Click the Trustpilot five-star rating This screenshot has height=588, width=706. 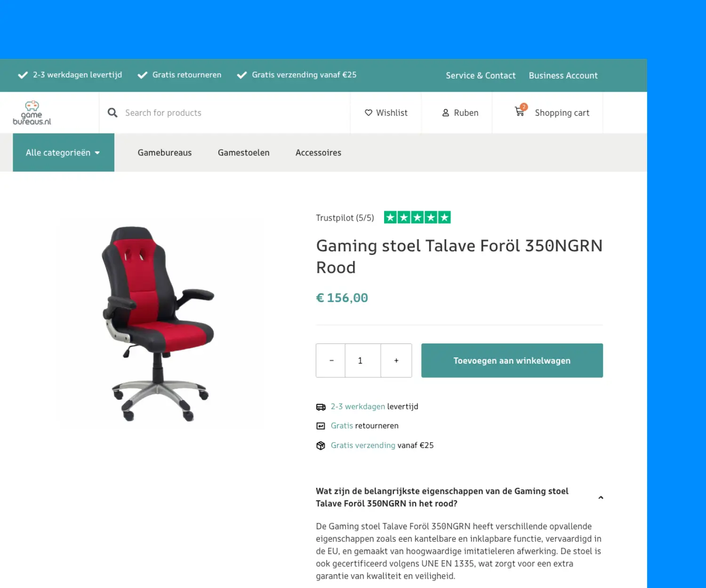point(417,217)
